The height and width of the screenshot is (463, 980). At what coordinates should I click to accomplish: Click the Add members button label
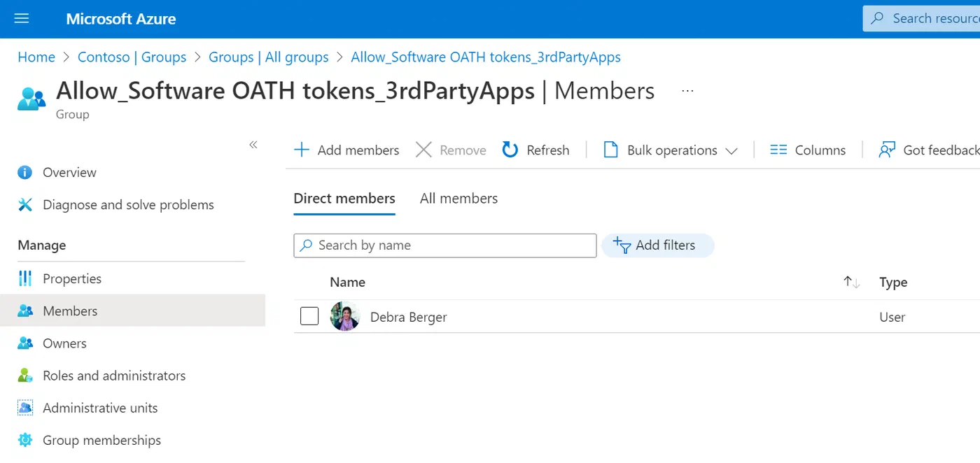[x=358, y=150]
